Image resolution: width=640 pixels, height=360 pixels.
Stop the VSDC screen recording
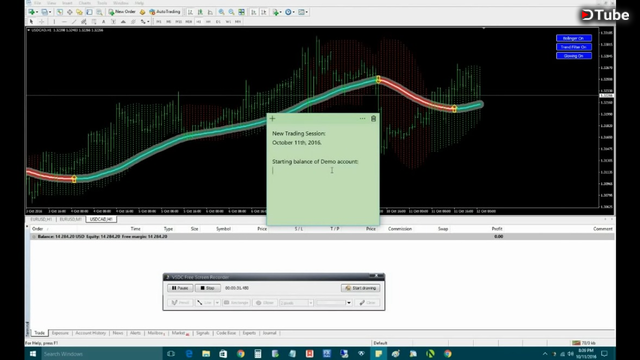click(208, 288)
